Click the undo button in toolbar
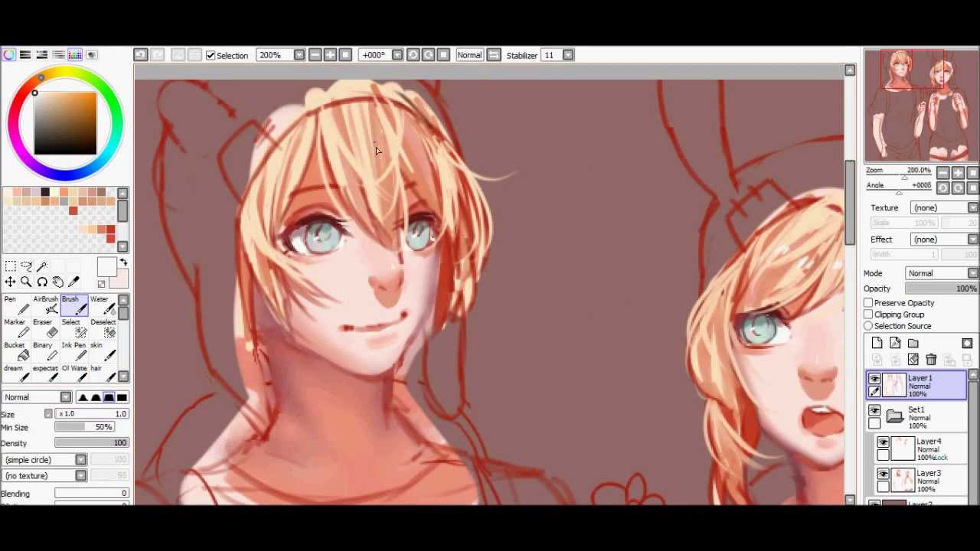The height and width of the screenshot is (551, 980). (141, 55)
